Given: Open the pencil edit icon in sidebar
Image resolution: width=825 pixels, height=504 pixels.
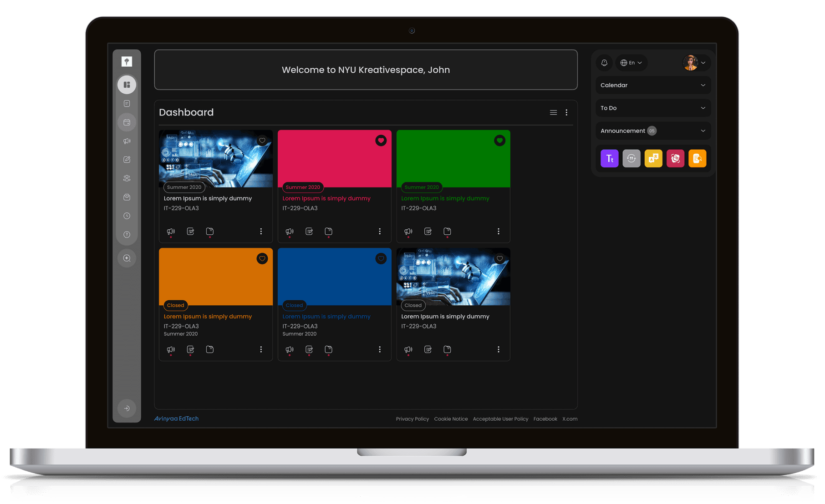Looking at the screenshot, I should 127,160.
